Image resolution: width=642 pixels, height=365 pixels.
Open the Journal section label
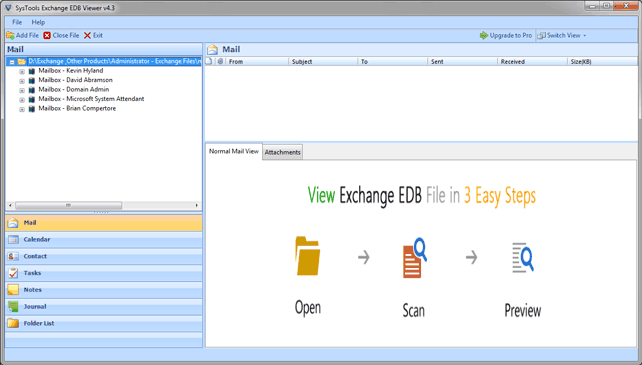click(x=35, y=306)
